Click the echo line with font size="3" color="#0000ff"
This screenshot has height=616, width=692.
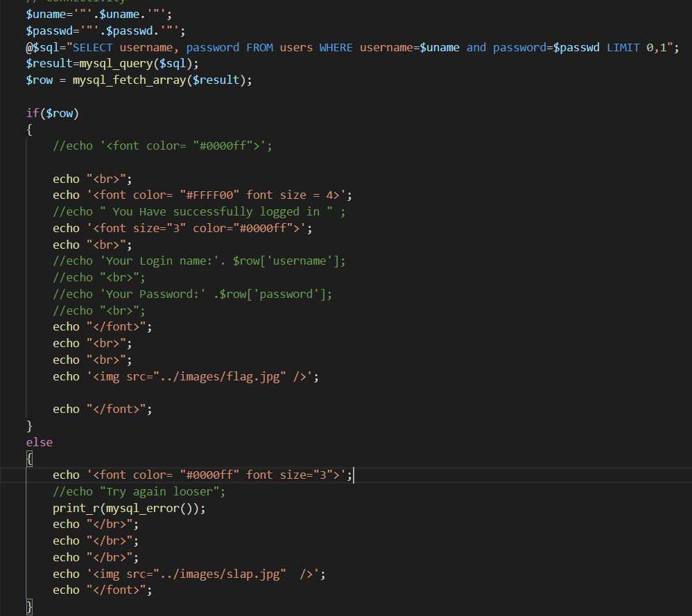pos(182,229)
